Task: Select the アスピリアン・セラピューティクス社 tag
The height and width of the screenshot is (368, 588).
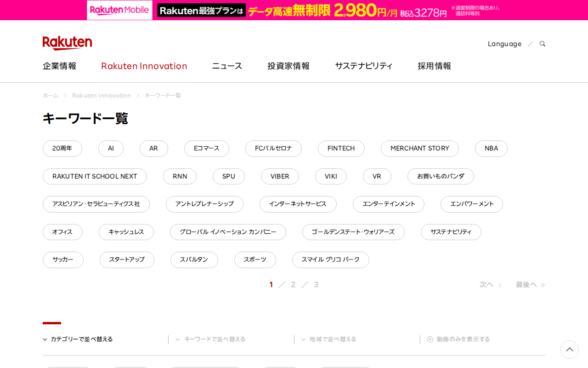Action: pos(96,204)
